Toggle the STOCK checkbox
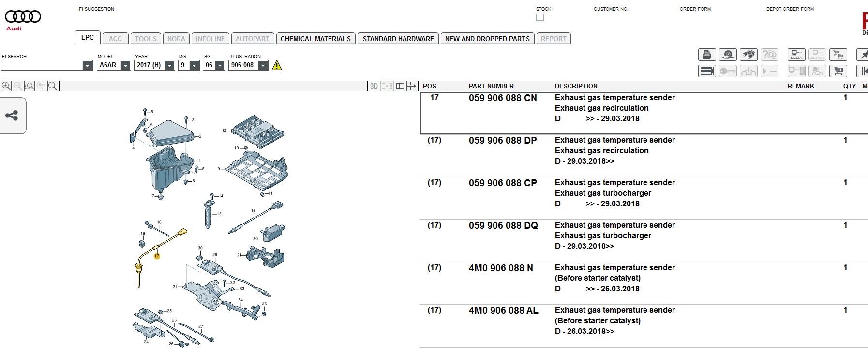This screenshot has height=348, width=868. pyautogui.click(x=540, y=17)
